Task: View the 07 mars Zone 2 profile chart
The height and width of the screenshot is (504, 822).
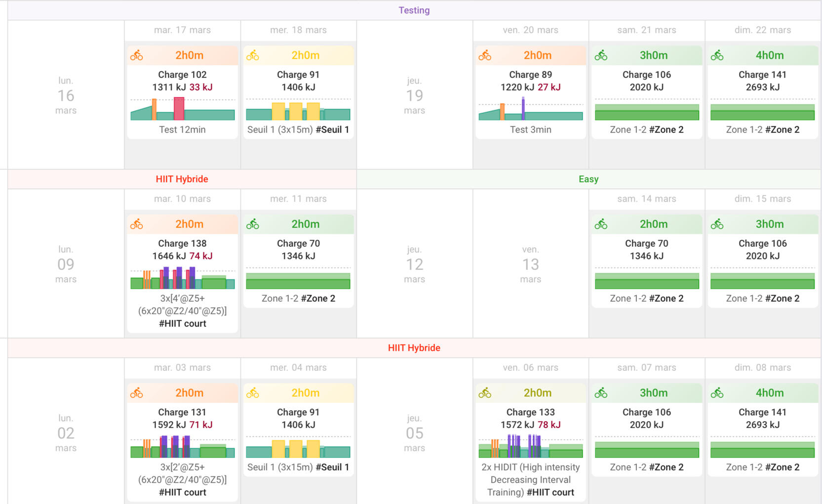Action: pos(647,448)
